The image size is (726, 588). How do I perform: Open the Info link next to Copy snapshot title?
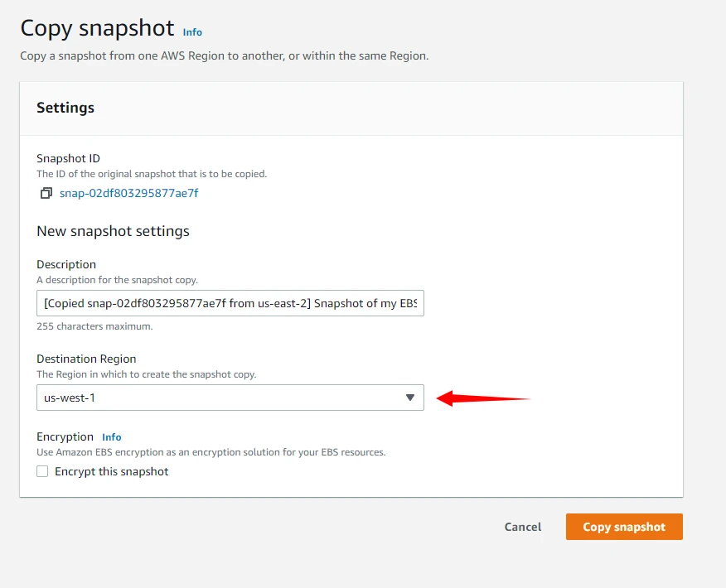(192, 32)
